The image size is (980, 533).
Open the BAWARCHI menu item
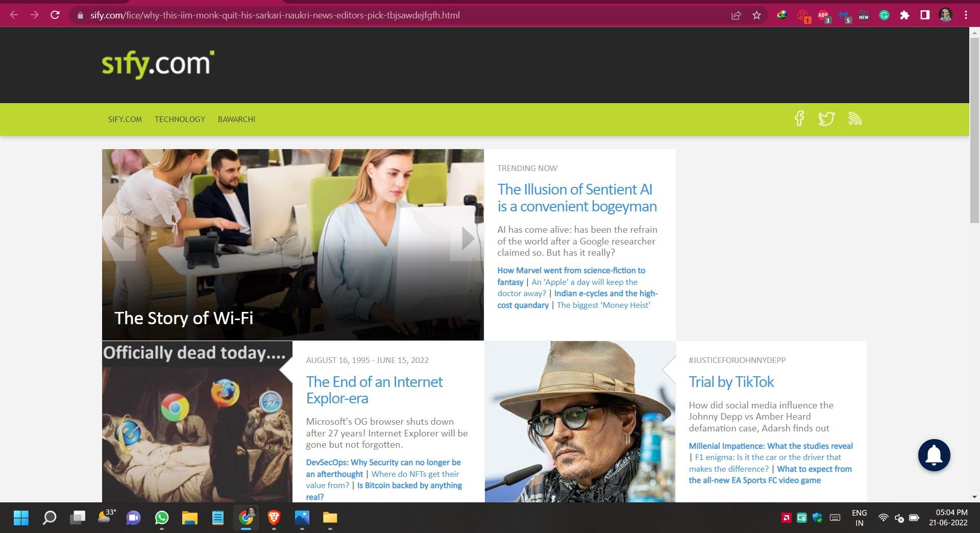coord(236,119)
